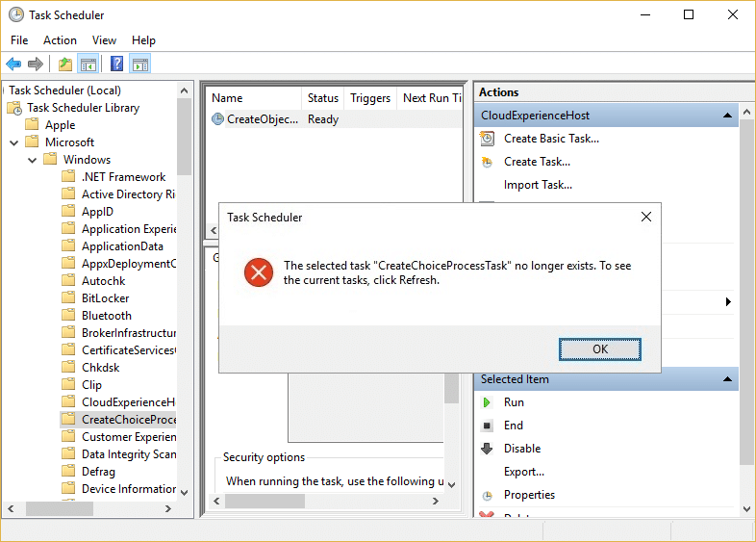Close the Task Scheduler error dialog
This screenshot has height=542, width=756.
(x=646, y=218)
